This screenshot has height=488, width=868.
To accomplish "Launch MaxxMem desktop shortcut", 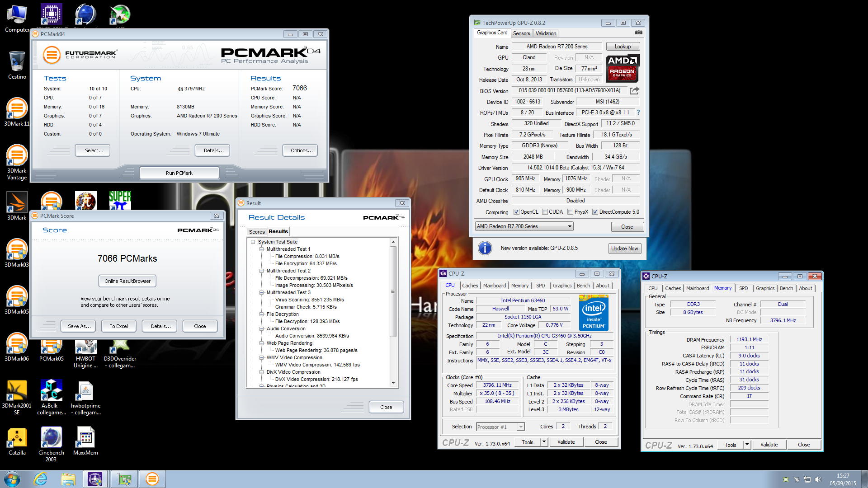I will point(85,441).
